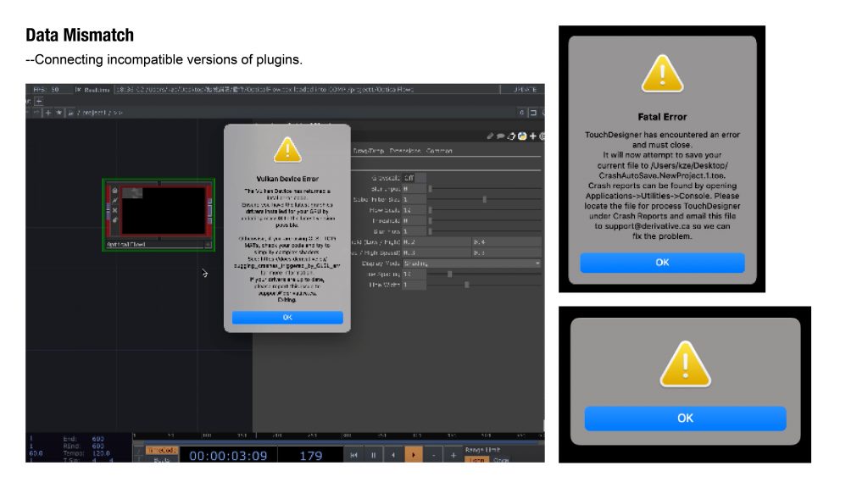Click the frame number field showing 179
The height and width of the screenshot is (488, 868).
pyautogui.click(x=310, y=455)
